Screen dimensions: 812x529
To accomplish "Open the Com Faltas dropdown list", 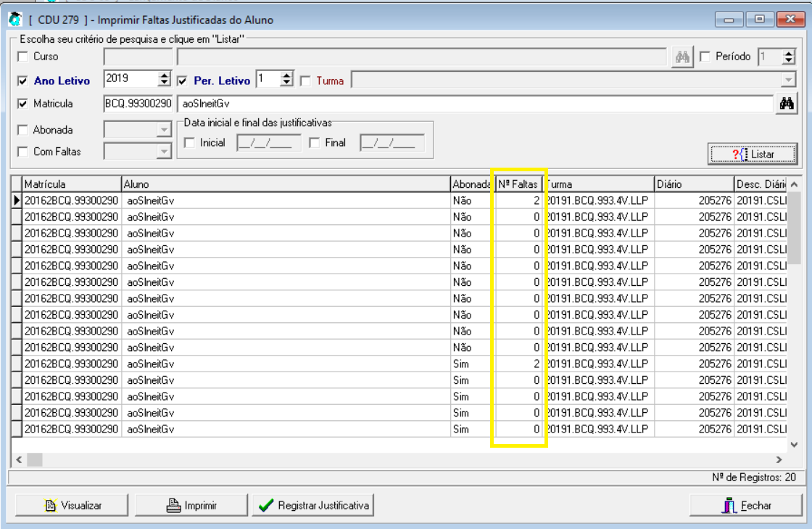I will click(x=163, y=152).
